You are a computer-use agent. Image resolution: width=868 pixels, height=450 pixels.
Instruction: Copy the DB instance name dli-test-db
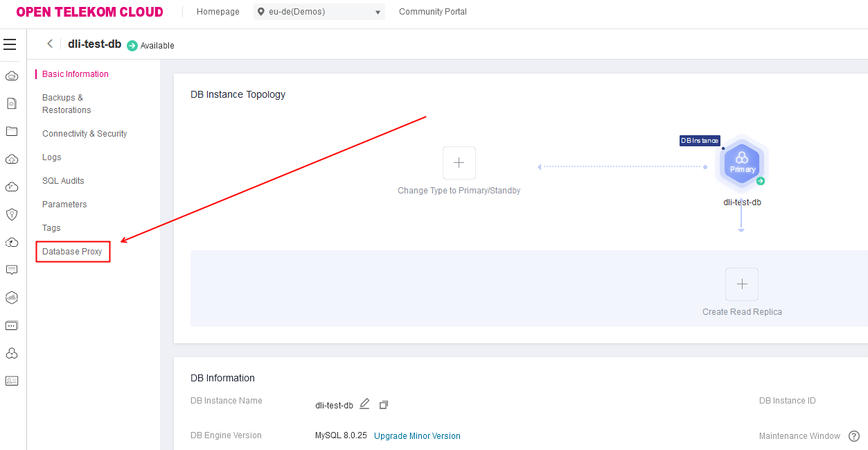383,404
